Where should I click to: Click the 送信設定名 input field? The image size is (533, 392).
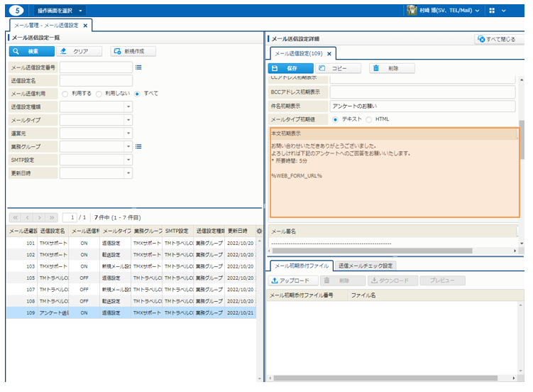pyautogui.click(x=96, y=80)
